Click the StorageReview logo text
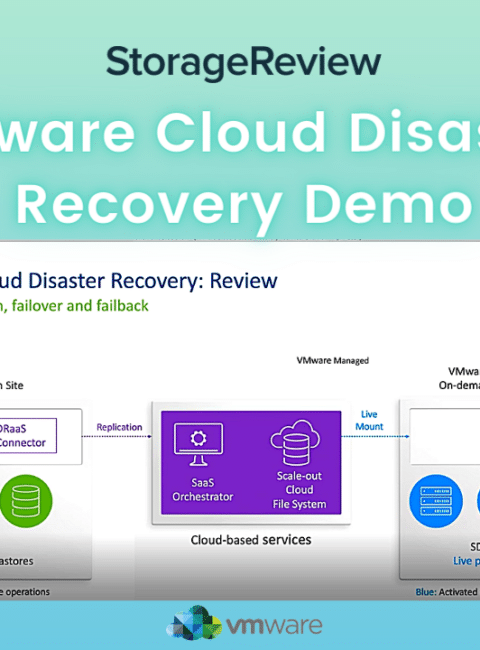This screenshot has height=650, width=480. tap(243, 62)
